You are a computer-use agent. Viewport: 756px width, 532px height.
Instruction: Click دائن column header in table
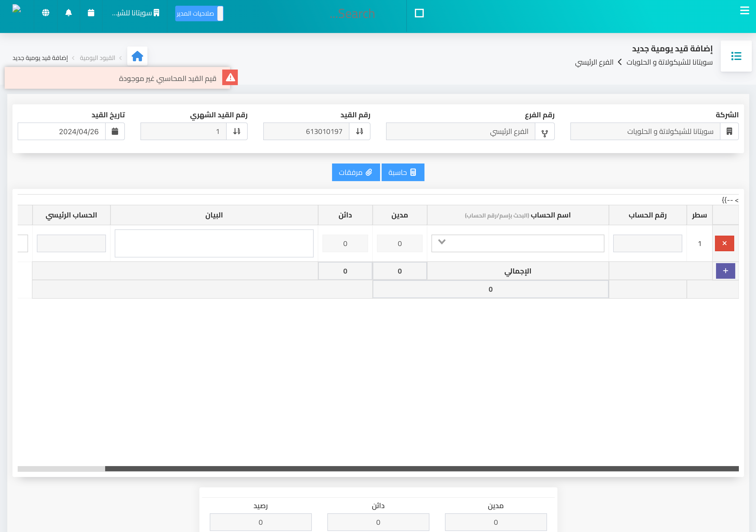click(345, 215)
